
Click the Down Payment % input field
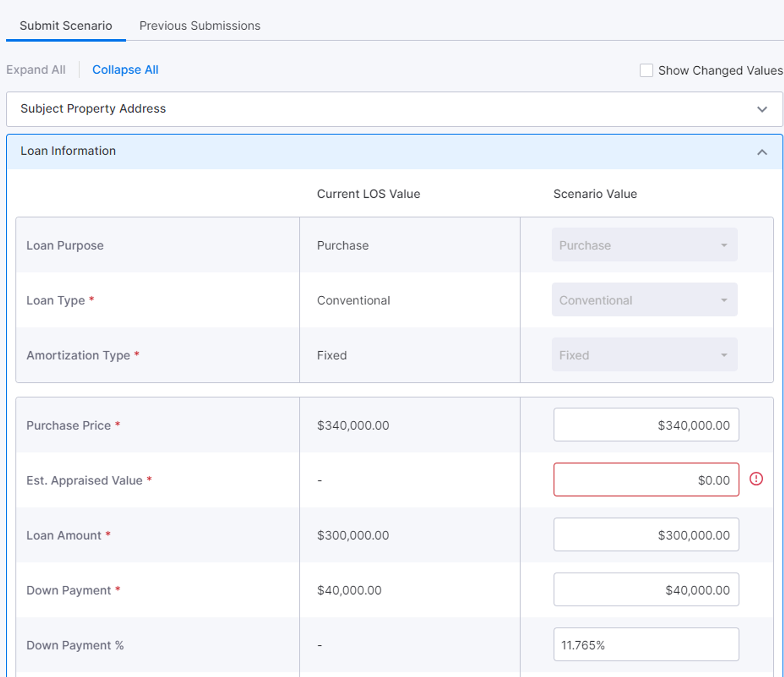[646, 644]
